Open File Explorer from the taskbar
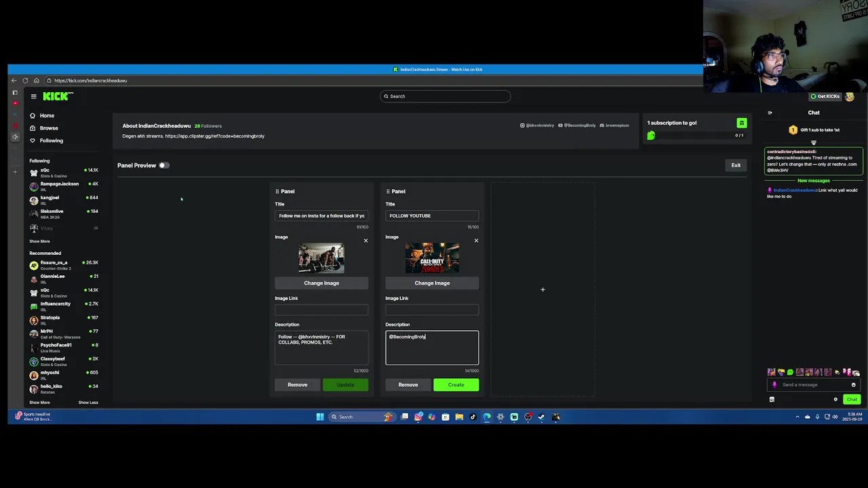Viewport: 868px width, 488px height. (x=459, y=417)
